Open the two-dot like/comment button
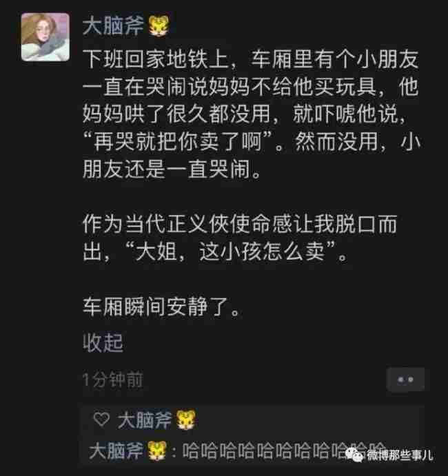 [405, 380]
